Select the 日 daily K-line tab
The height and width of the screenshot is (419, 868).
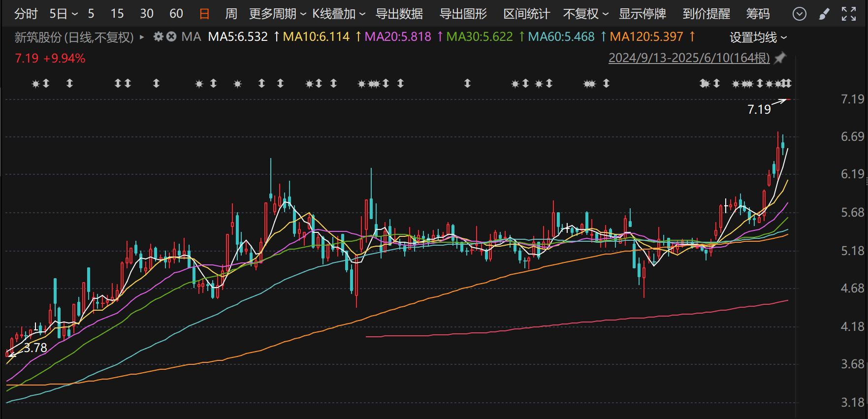[204, 14]
